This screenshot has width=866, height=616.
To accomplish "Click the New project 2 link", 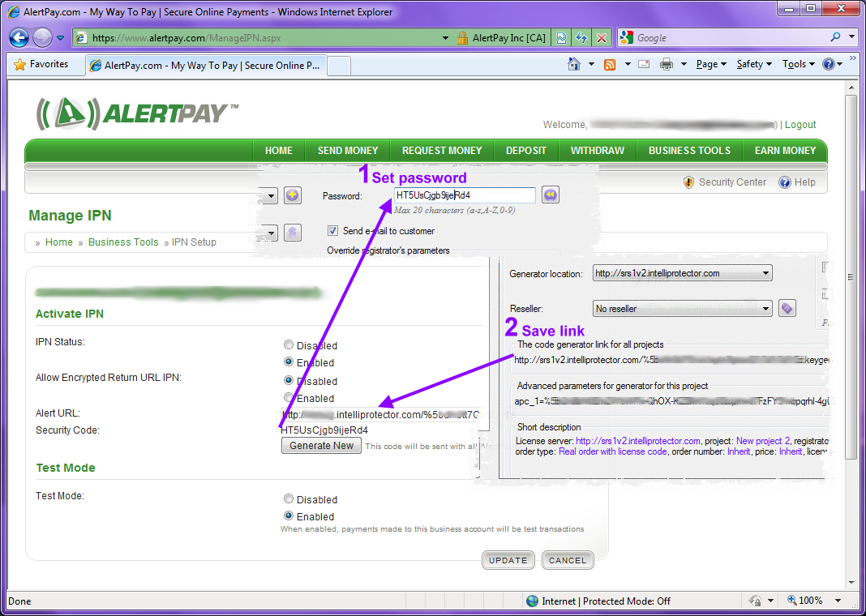I will 763,441.
